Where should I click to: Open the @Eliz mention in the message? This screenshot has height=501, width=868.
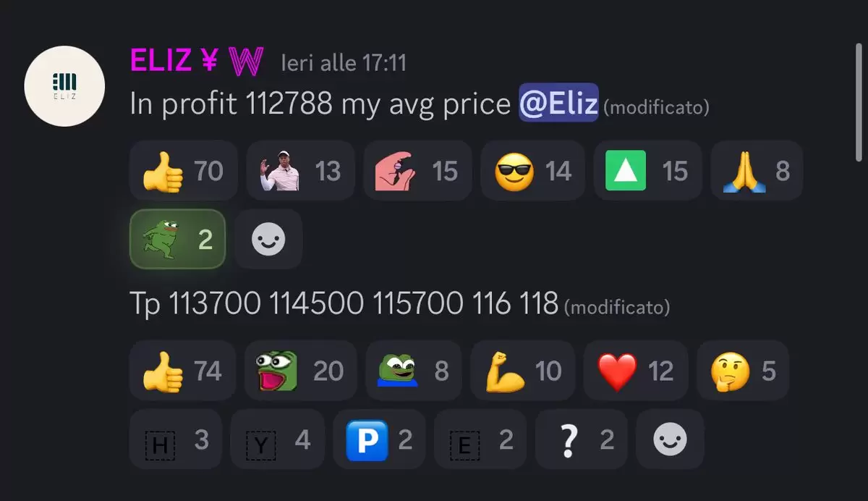(558, 104)
